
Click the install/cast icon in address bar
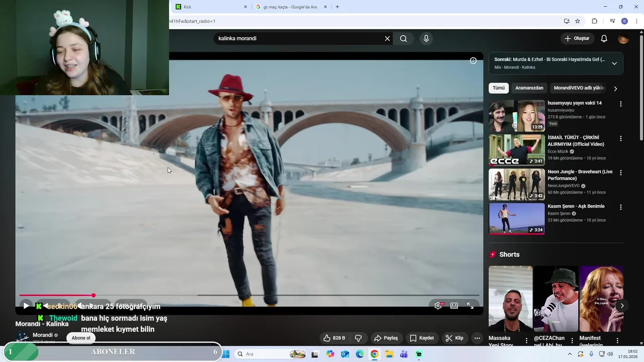[567, 21]
